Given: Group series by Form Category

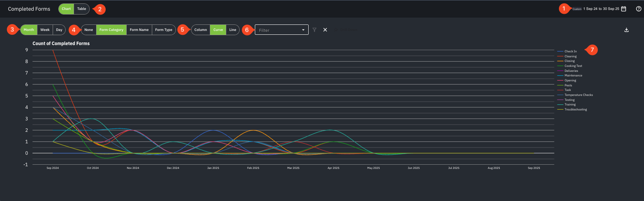Looking at the screenshot, I should (111, 30).
